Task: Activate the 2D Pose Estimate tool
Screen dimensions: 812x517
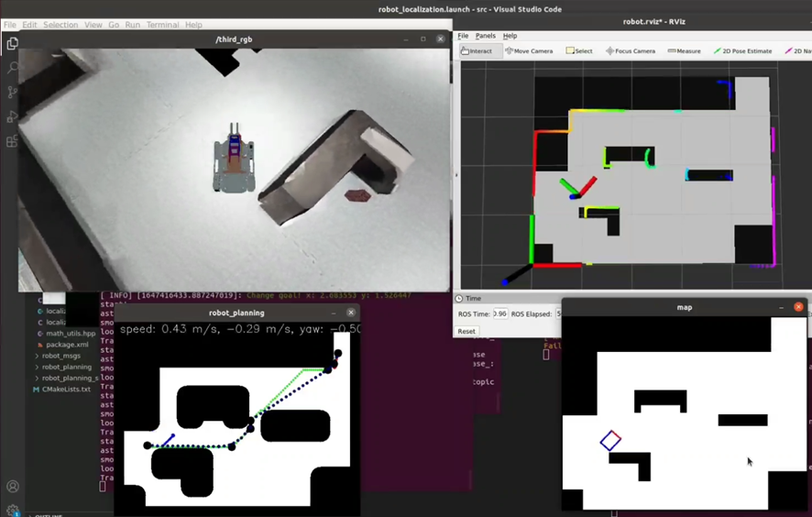Action: click(743, 51)
